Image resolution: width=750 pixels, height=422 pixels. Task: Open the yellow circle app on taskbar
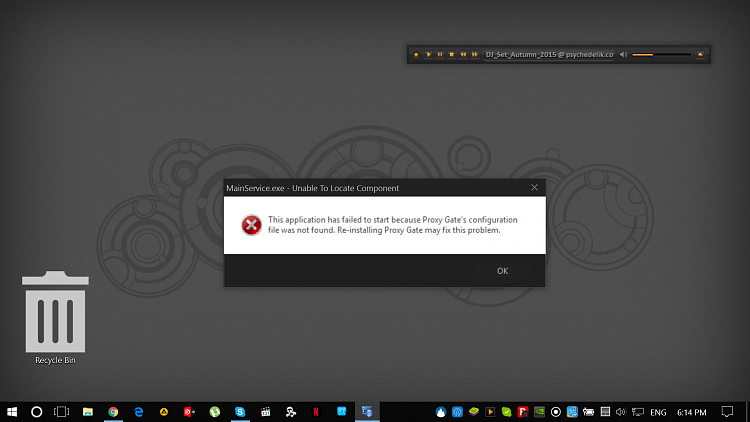[x=164, y=412]
